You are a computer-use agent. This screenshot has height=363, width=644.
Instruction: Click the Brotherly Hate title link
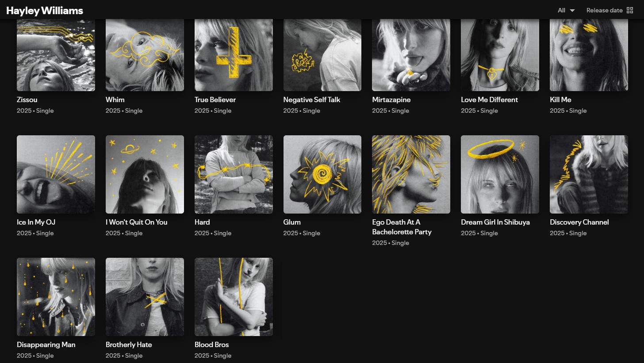click(129, 344)
